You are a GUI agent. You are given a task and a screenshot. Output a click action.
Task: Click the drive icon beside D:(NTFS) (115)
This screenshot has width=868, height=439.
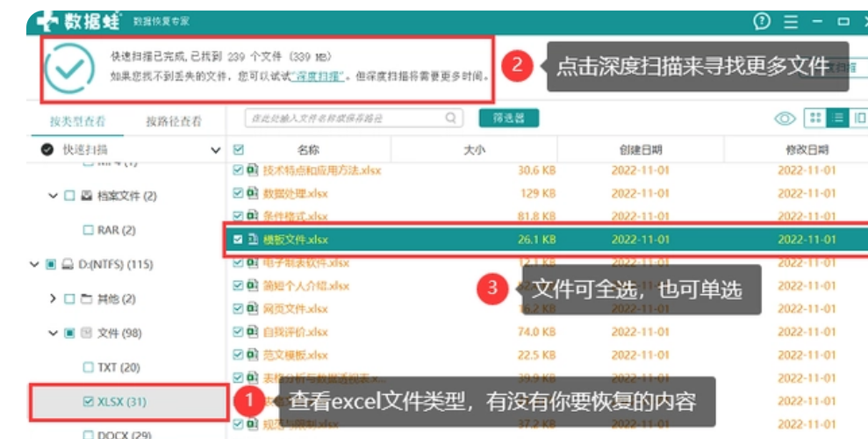click(x=68, y=264)
